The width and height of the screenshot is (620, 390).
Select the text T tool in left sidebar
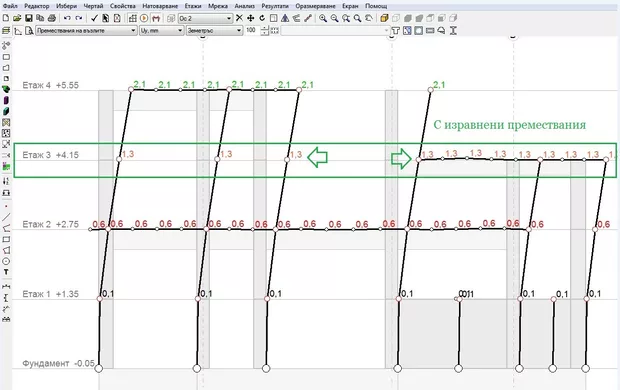[6, 272]
